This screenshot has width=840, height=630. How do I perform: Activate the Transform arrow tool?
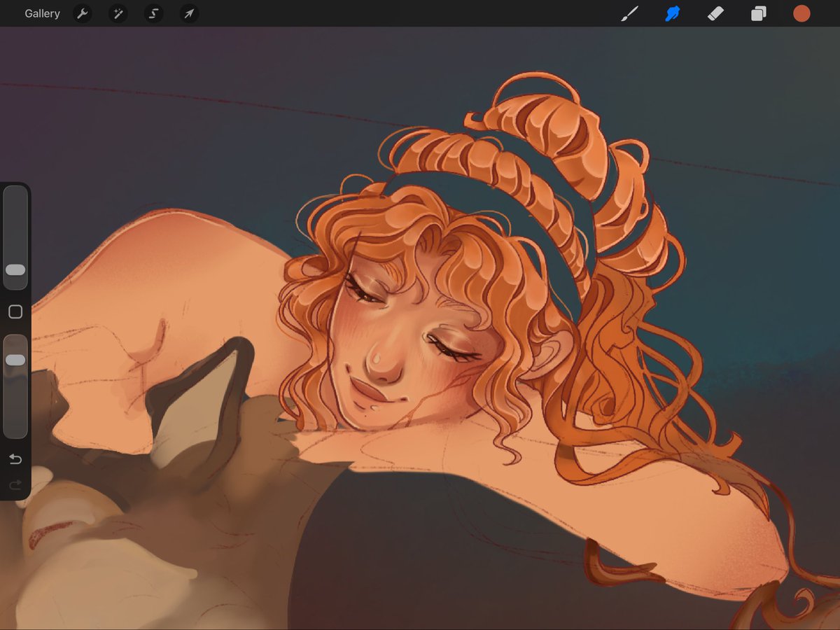tap(189, 13)
